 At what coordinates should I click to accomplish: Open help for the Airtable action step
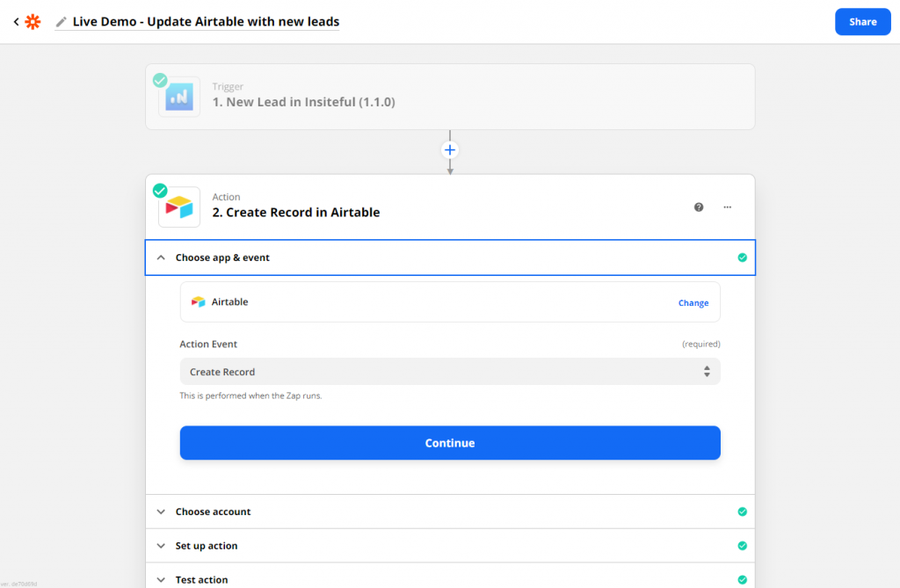[x=699, y=207]
